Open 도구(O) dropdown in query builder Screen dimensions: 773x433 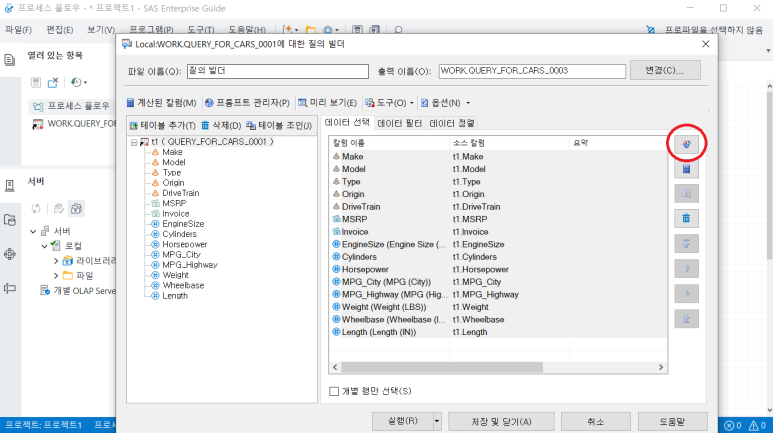click(x=389, y=103)
